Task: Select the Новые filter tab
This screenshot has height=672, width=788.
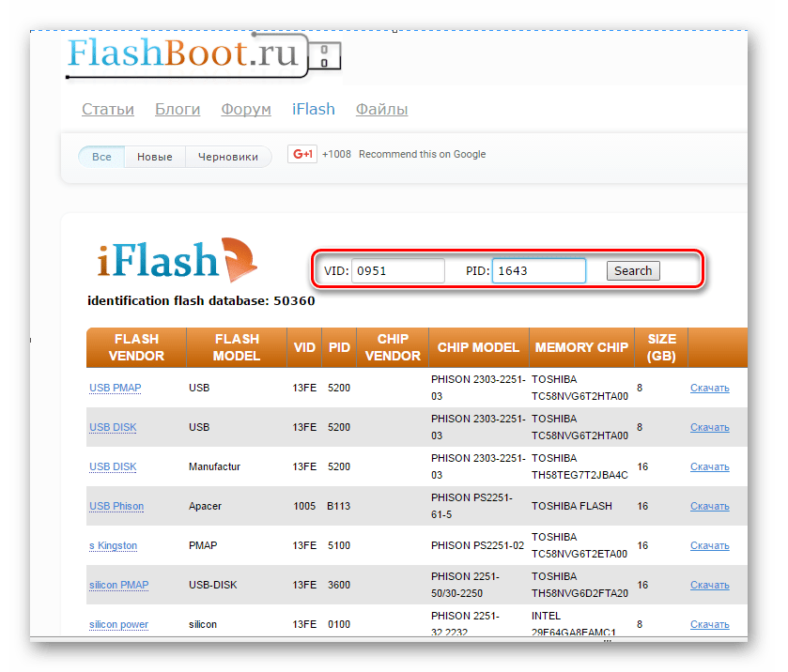Action: click(x=155, y=157)
